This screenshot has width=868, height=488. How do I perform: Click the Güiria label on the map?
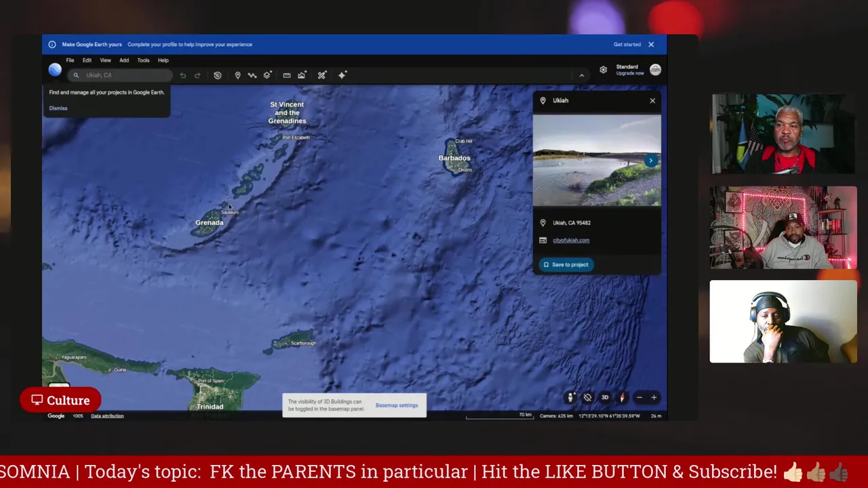(x=120, y=370)
